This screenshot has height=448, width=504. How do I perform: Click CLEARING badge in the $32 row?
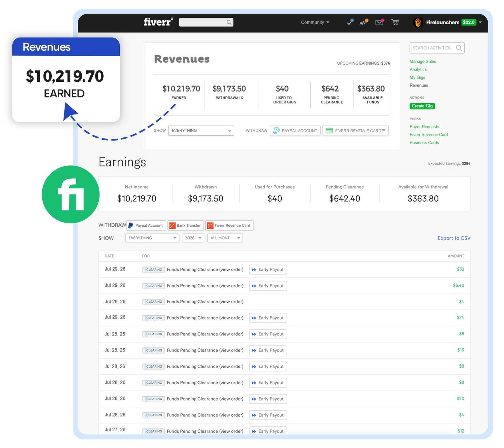point(154,270)
